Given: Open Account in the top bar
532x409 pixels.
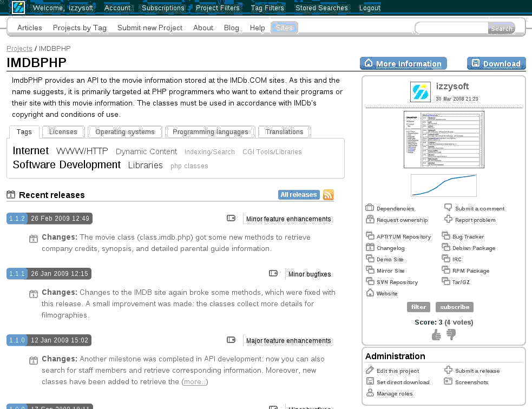Looking at the screenshot, I should pos(117,8).
